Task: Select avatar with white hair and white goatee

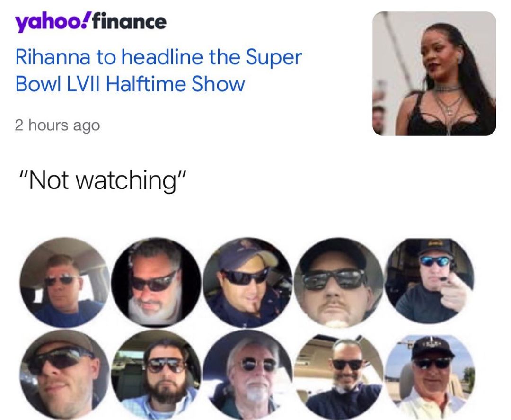Action: 247,375
